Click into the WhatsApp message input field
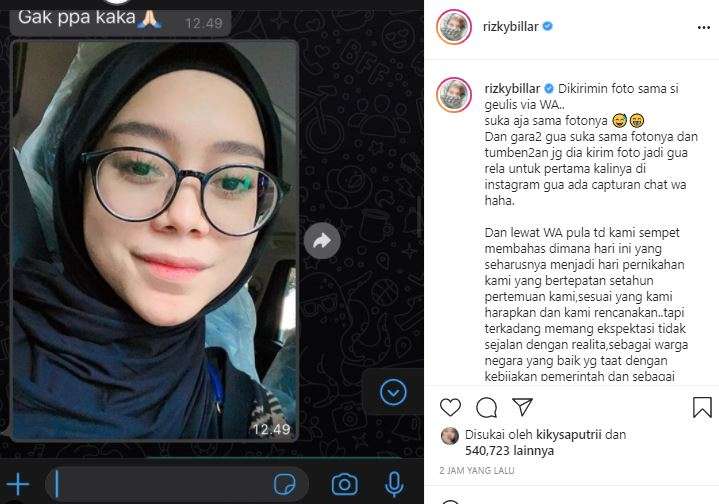This screenshot has width=719, height=504. (x=177, y=484)
